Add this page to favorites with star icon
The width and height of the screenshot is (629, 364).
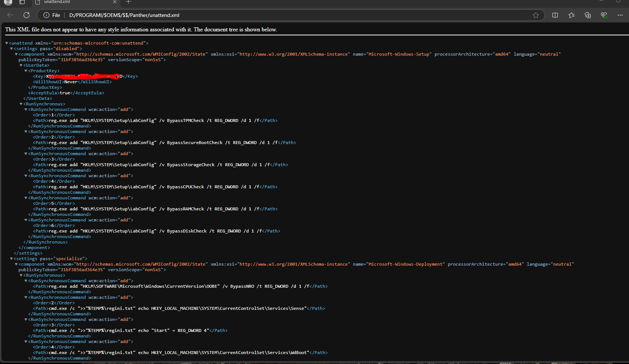[536, 15]
